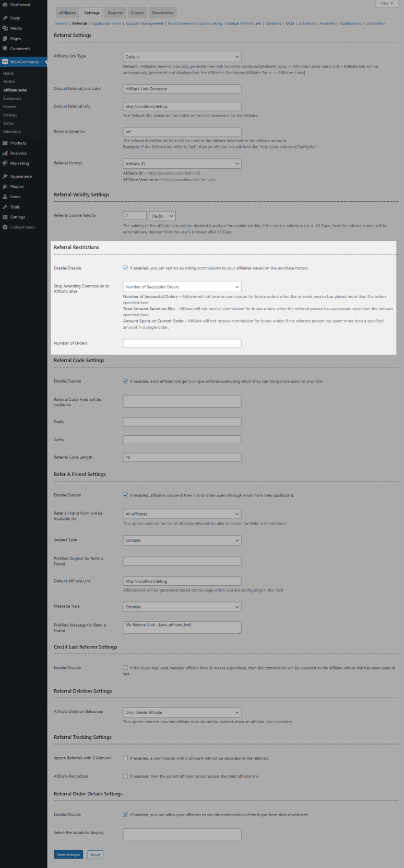Open the Affiliate Link Type dropdown
Screen dimensions: 404x868
[182, 57]
